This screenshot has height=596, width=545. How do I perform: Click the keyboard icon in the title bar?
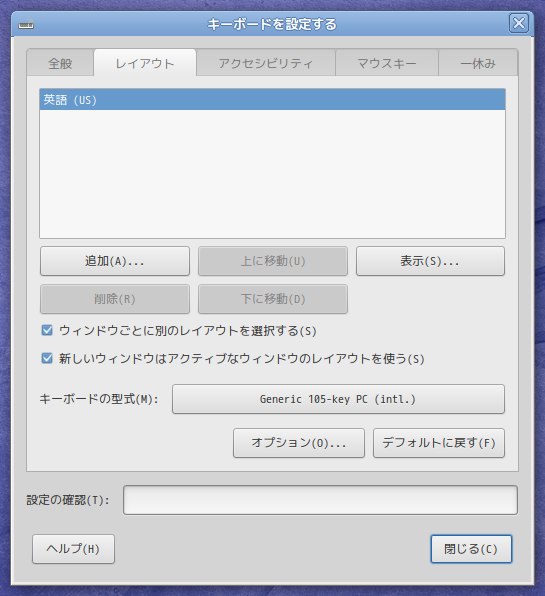point(26,25)
